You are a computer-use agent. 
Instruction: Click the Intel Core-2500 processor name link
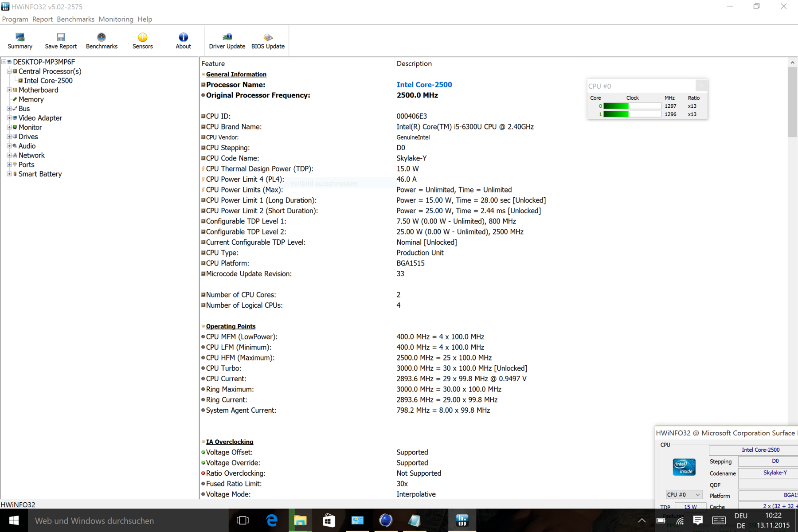(424, 85)
